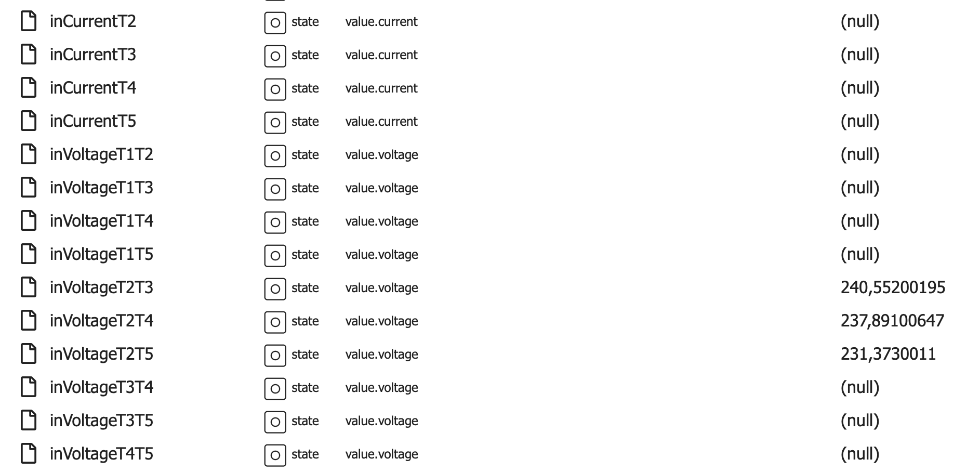Open the inVoltageT2T4 object
The image size is (980, 472).
(x=101, y=321)
